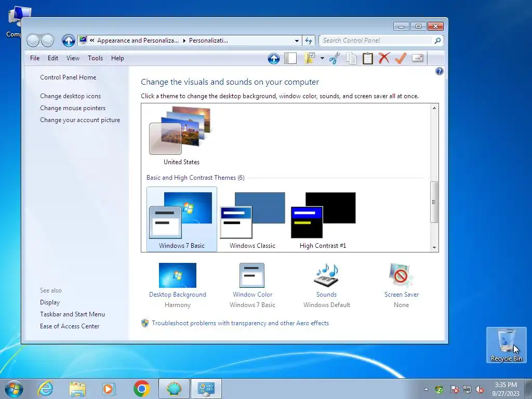Click the taskbar clock showing 3:35 PM

[x=506, y=389]
